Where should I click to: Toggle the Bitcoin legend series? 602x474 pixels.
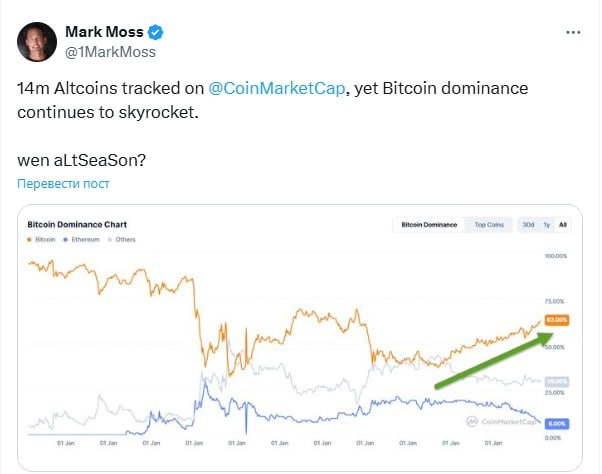pos(44,240)
